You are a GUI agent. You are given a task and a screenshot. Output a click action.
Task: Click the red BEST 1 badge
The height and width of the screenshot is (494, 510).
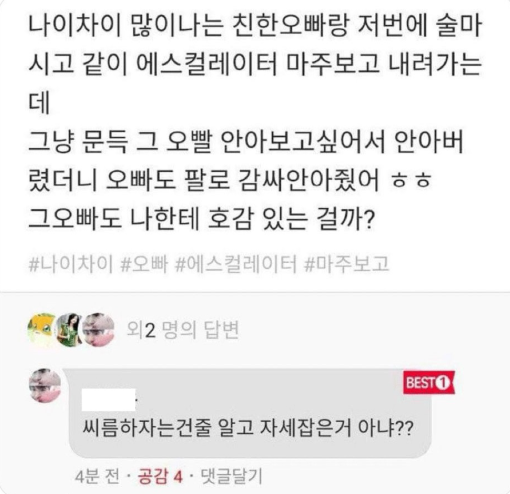[429, 382]
